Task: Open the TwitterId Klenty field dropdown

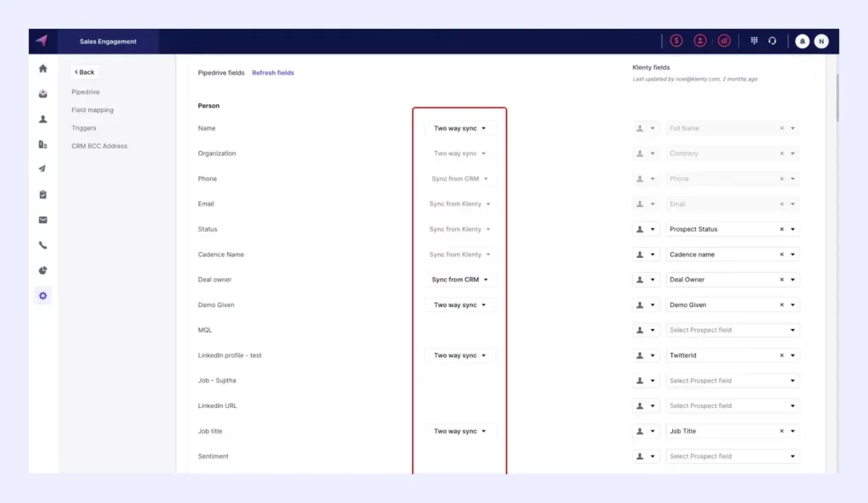Action: (x=793, y=355)
